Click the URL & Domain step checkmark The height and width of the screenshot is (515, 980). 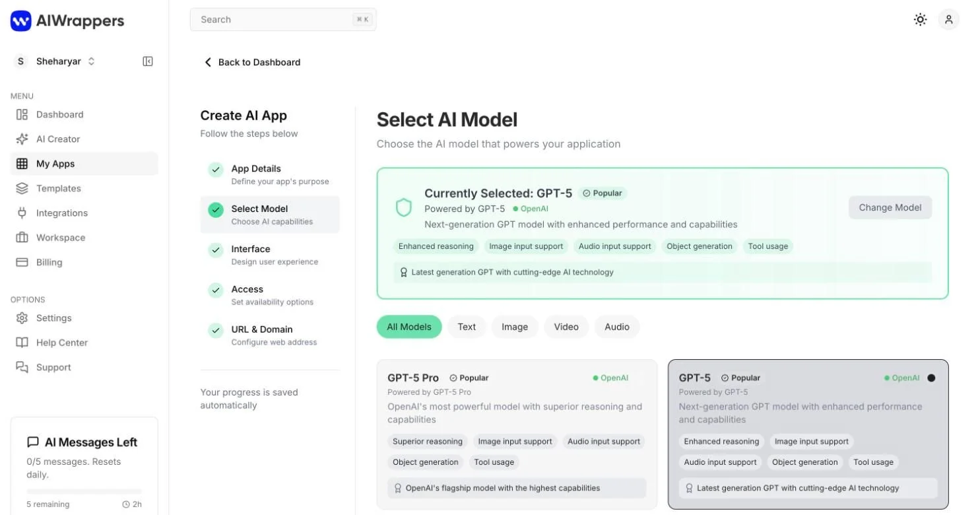point(216,330)
